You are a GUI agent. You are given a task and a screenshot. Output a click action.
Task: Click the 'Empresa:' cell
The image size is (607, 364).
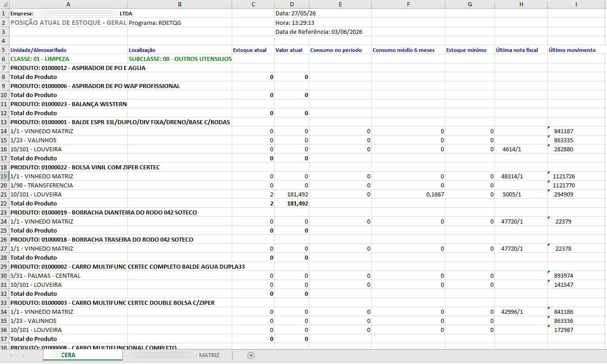point(68,14)
